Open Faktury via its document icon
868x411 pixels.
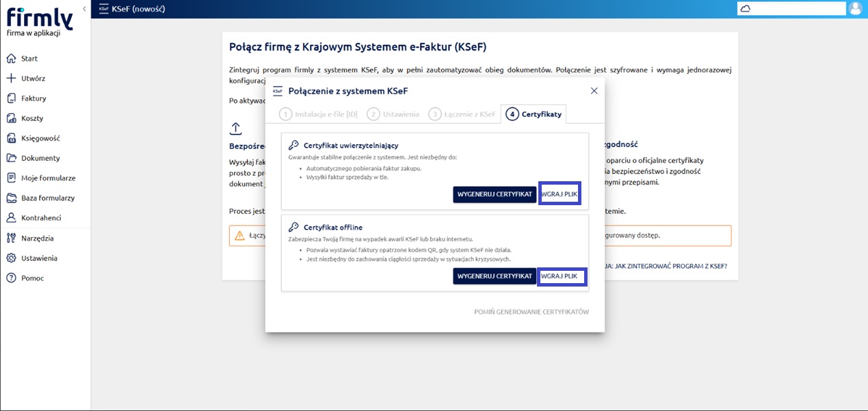pyautogui.click(x=11, y=98)
